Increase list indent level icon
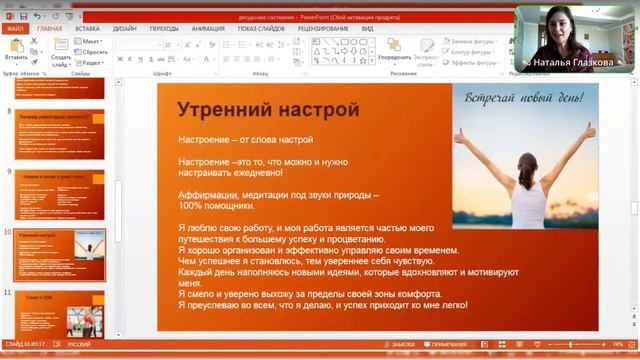 point(270,45)
